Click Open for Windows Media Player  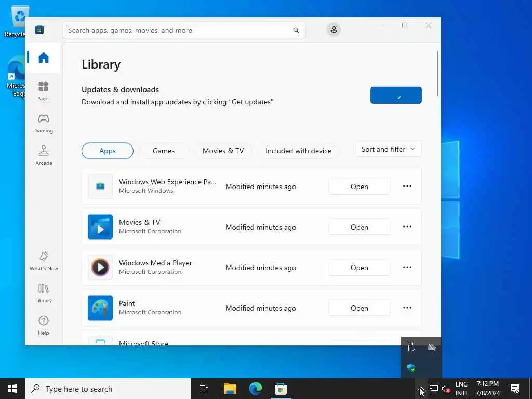pyautogui.click(x=360, y=268)
